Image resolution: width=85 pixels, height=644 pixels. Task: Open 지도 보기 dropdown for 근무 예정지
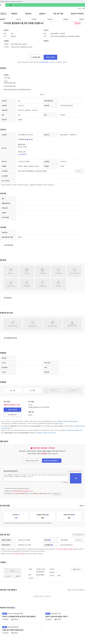point(79,171)
